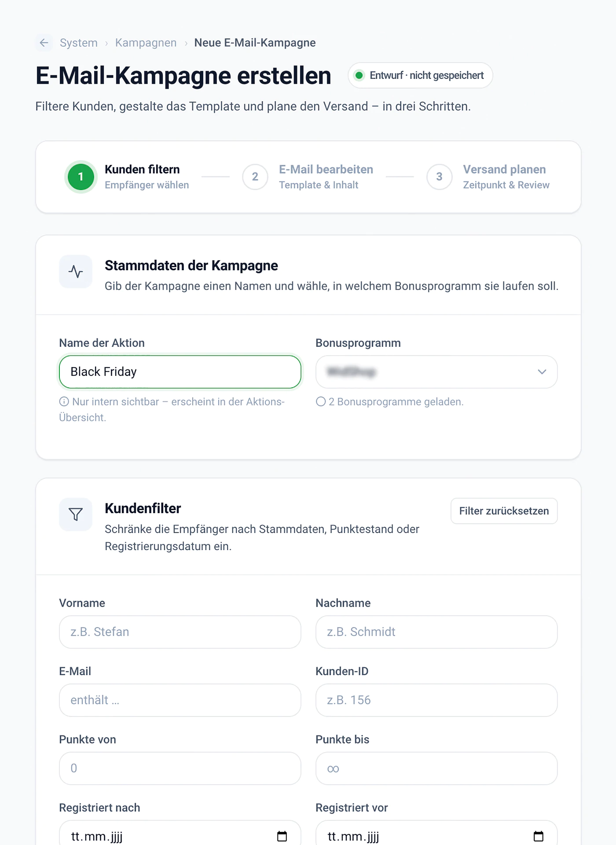Click the info icon below Name der Aktion
The height and width of the screenshot is (845, 616).
click(x=64, y=401)
